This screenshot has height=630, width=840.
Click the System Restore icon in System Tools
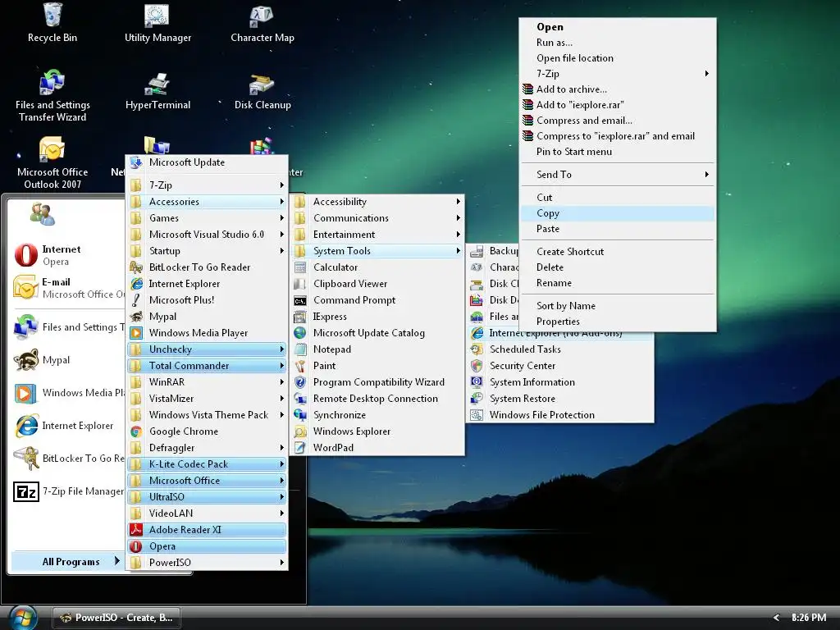tap(477, 399)
